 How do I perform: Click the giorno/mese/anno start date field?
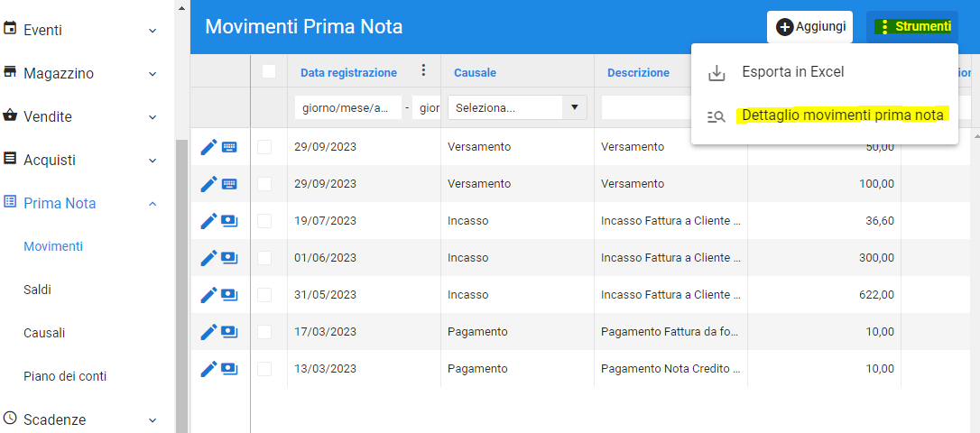pos(348,107)
